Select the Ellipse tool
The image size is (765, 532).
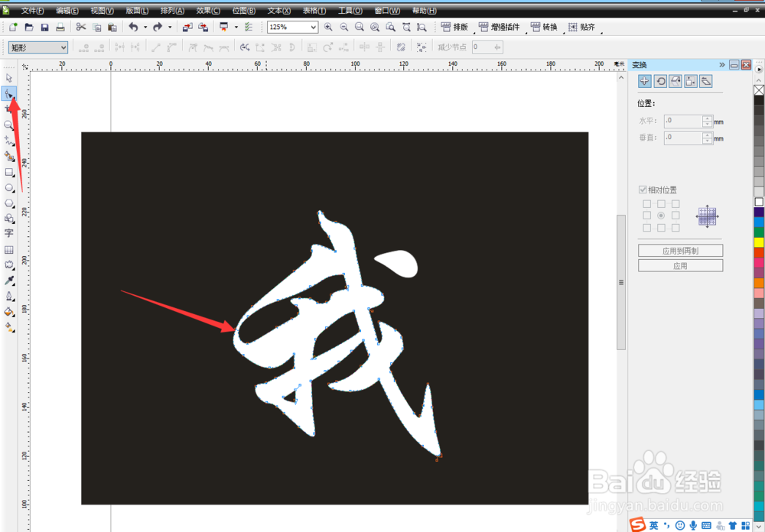8,188
